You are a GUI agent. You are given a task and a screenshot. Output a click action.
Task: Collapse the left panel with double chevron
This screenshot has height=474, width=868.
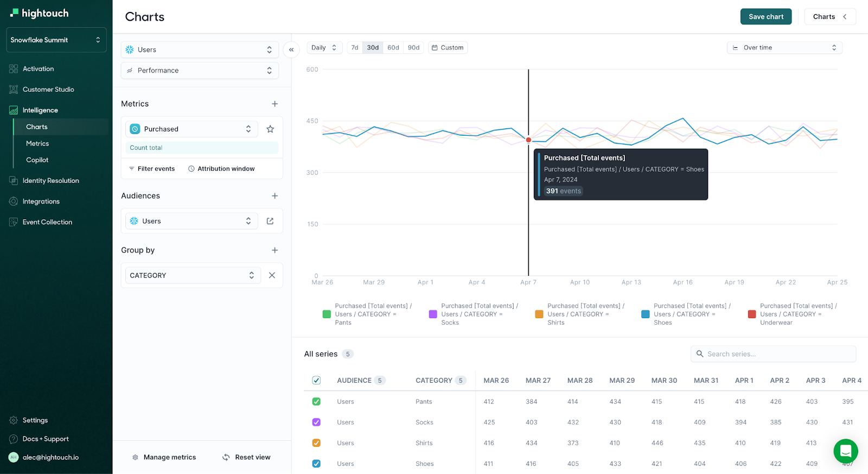click(x=291, y=49)
